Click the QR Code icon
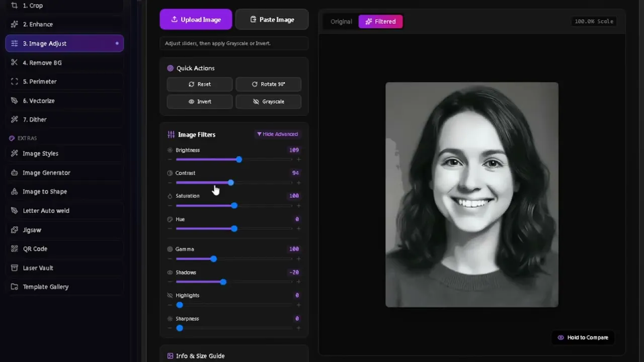Screen dimensions: 644x362 tap(14, 249)
